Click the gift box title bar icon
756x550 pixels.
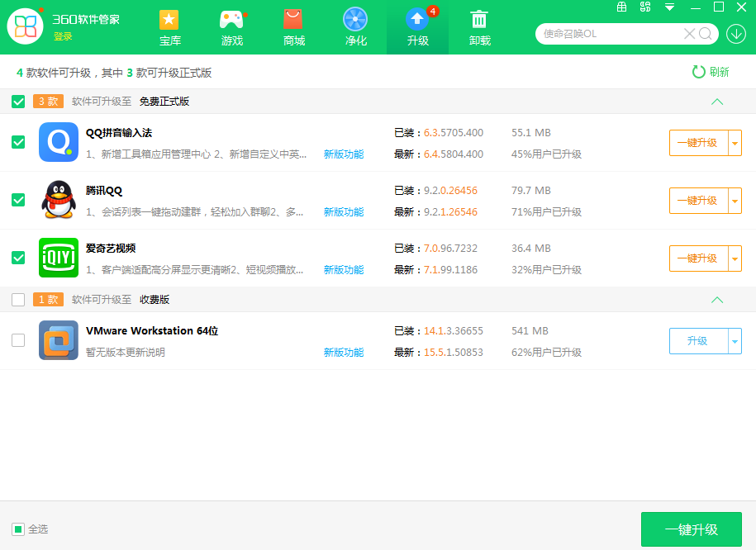point(622,7)
